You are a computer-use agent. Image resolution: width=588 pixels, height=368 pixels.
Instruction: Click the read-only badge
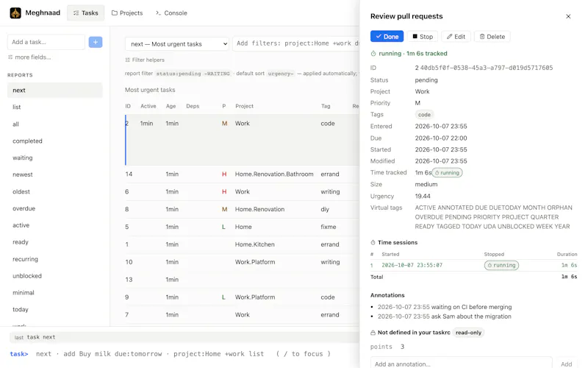tap(468, 333)
